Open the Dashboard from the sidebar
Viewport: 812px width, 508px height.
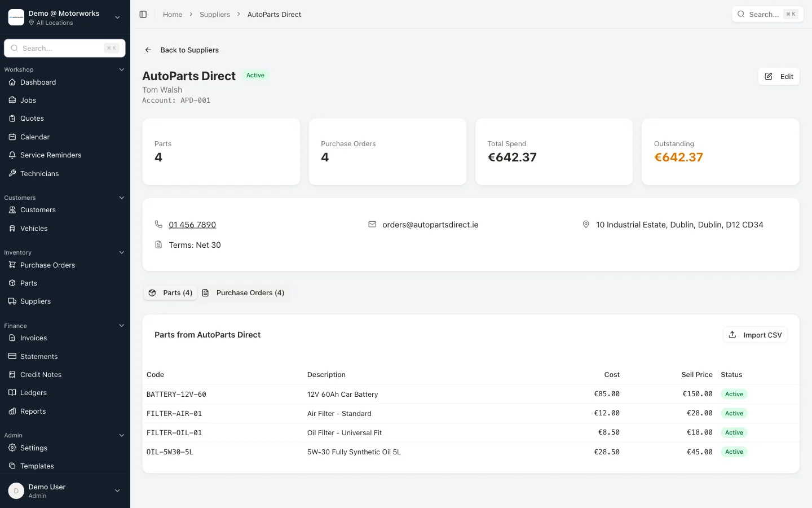coord(38,82)
